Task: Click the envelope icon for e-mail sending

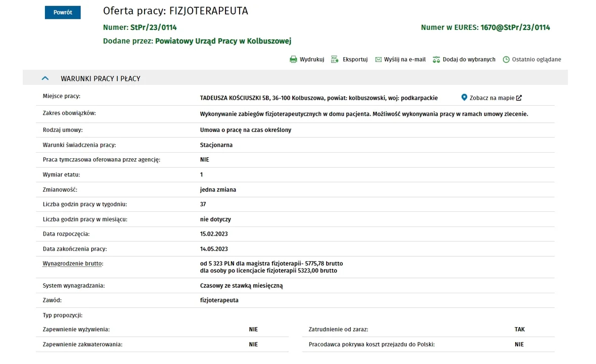Action: coord(378,60)
